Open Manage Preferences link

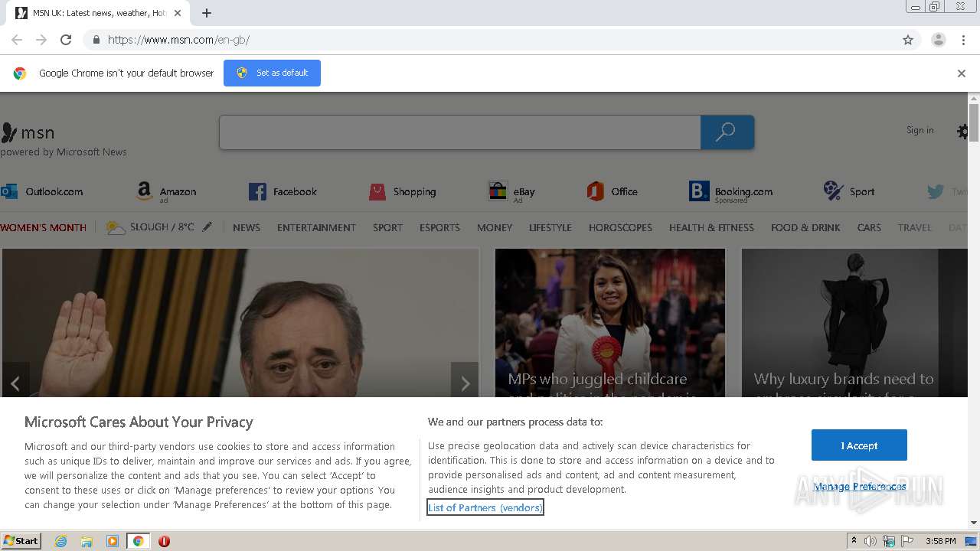860,486
